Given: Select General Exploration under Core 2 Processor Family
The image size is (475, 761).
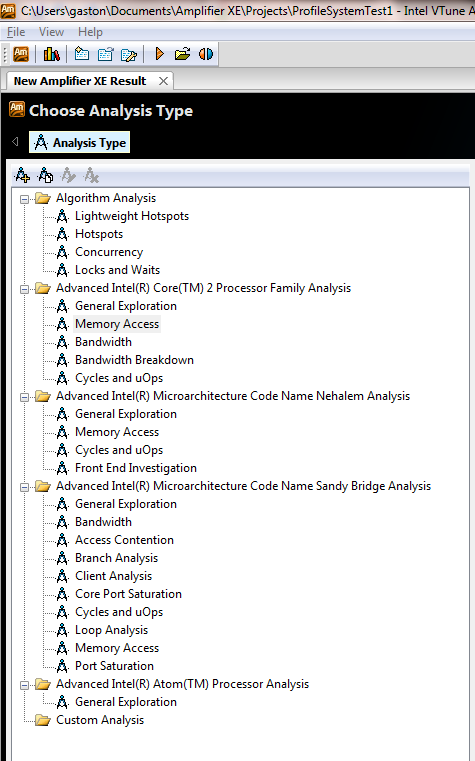Looking at the screenshot, I should pos(126,306).
